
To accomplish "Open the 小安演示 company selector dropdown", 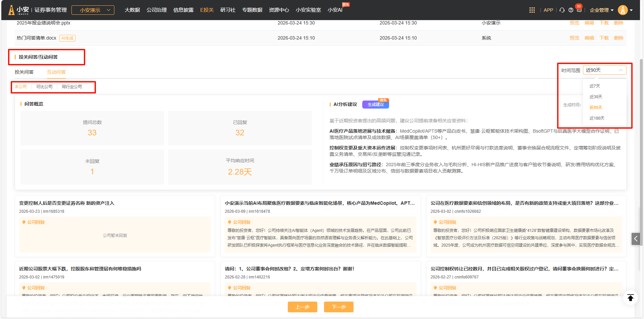I will click(x=93, y=10).
